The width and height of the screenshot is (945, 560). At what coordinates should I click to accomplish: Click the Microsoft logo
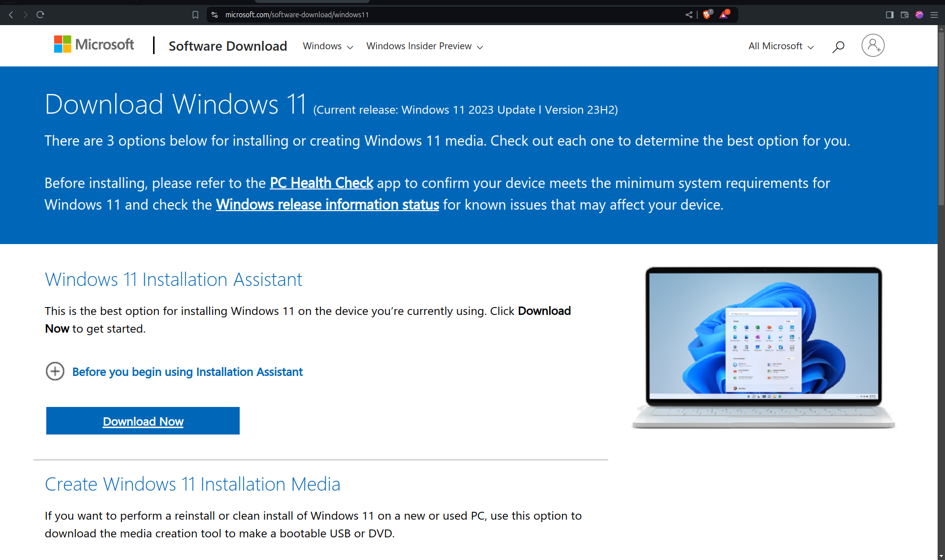click(94, 44)
